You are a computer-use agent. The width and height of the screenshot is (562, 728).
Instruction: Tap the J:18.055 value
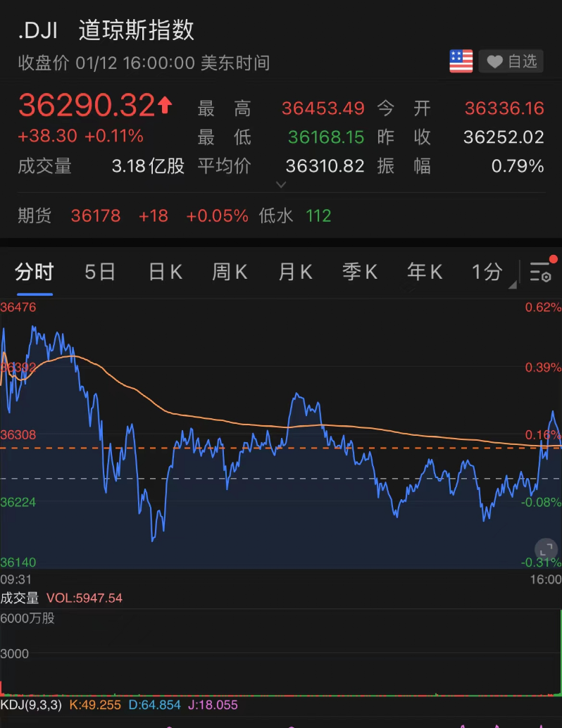(213, 705)
